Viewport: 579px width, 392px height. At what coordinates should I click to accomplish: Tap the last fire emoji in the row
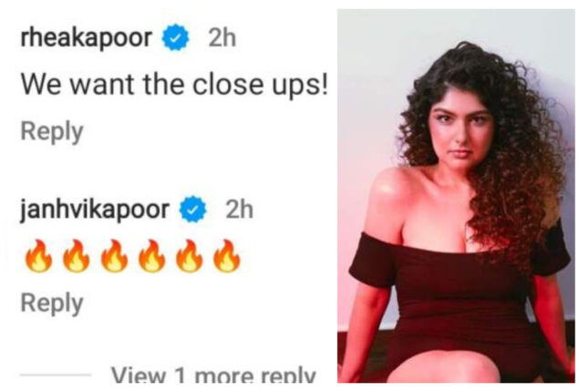point(227,256)
